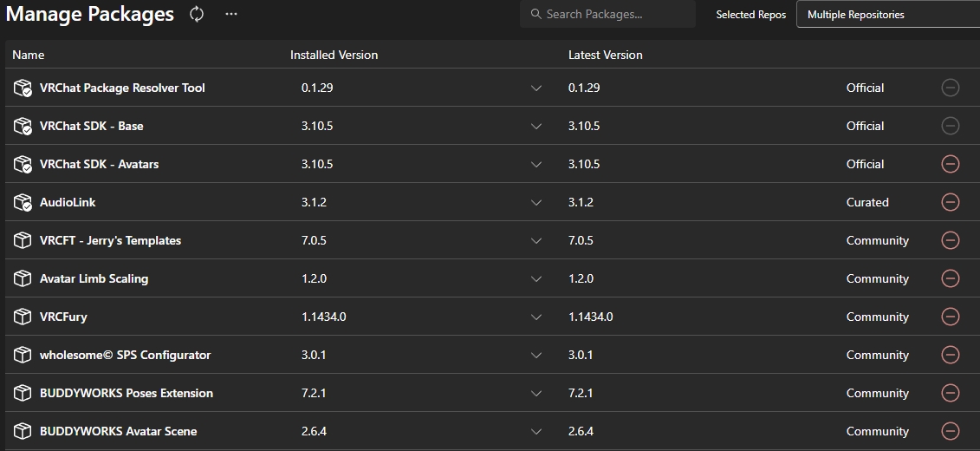Screen dimensions: 980x451
Task: Remove the VRCFury package
Action: (x=950, y=317)
